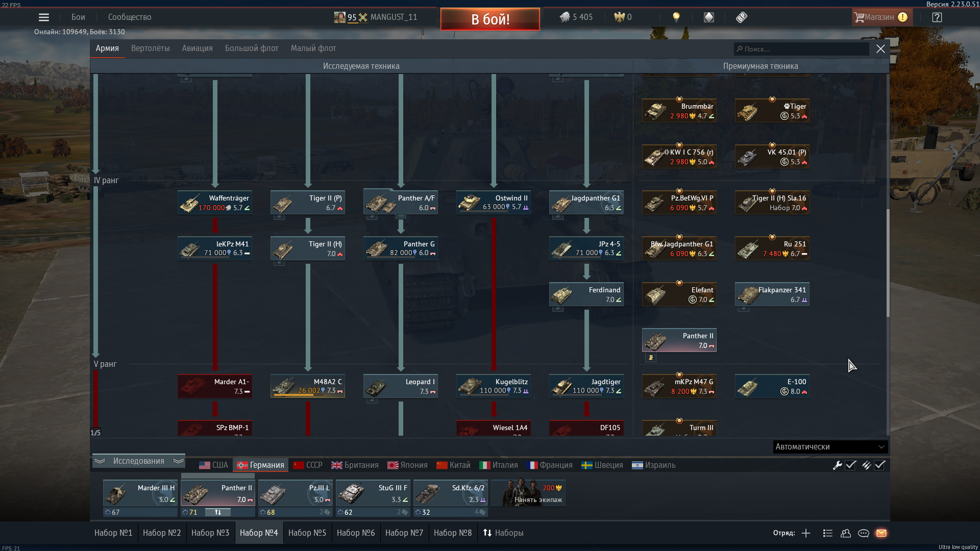Select the Ferdinand vehicle
Image resolution: width=980 pixels, height=551 pixels.
point(586,294)
